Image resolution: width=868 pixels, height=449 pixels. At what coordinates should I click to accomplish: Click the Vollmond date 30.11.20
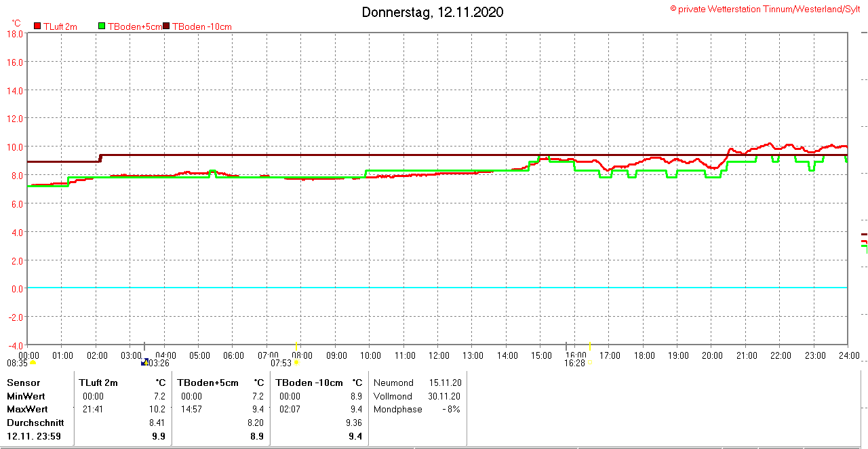pyautogui.click(x=446, y=396)
